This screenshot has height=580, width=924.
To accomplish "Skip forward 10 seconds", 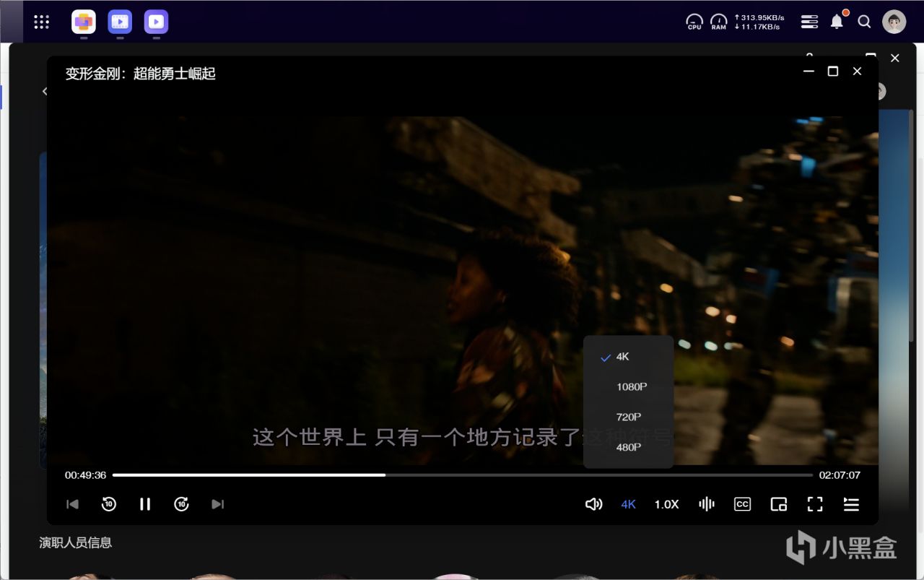I will coord(181,504).
